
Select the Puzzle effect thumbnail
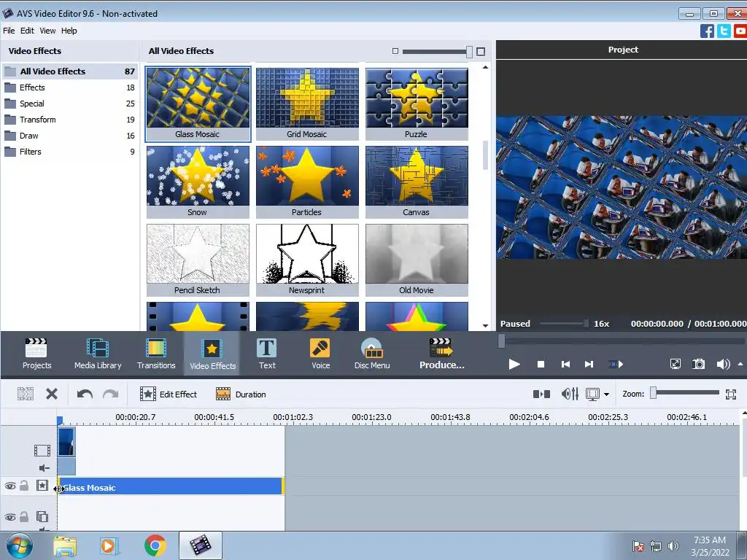[417, 104]
